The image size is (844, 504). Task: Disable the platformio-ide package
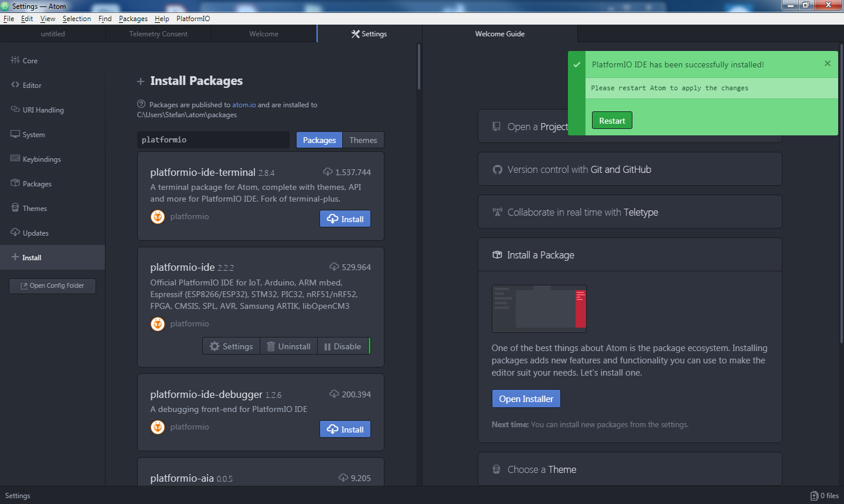[343, 346]
